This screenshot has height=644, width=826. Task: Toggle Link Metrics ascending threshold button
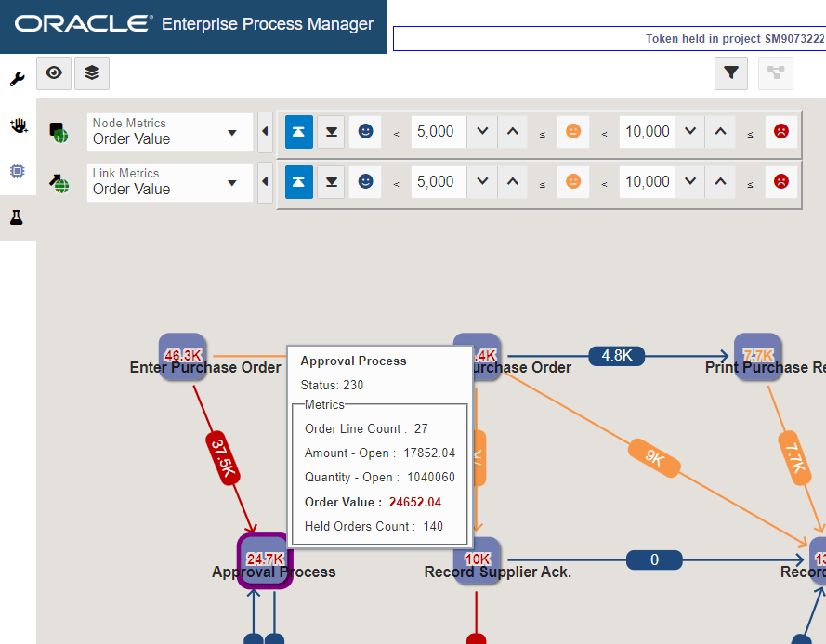coord(298,182)
